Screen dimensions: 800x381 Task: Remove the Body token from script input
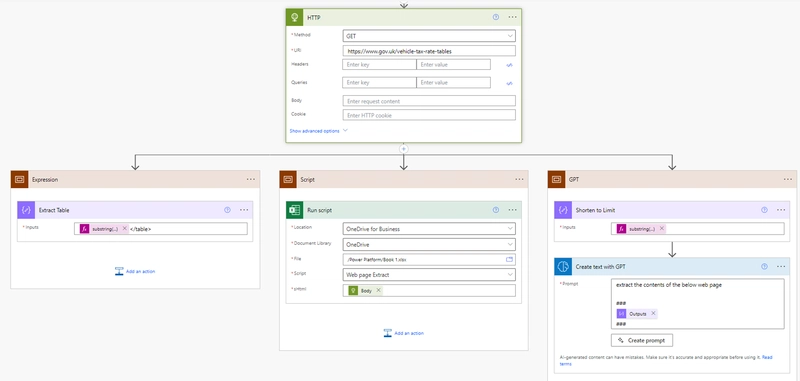coord(378,290)
